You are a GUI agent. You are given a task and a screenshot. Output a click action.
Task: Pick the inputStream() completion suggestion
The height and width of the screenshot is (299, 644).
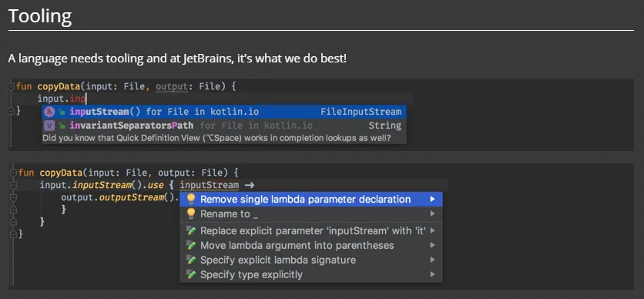224,112
